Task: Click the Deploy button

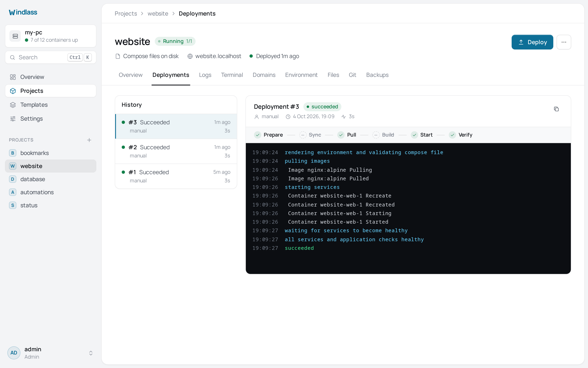Action: (x=532, y=42)
